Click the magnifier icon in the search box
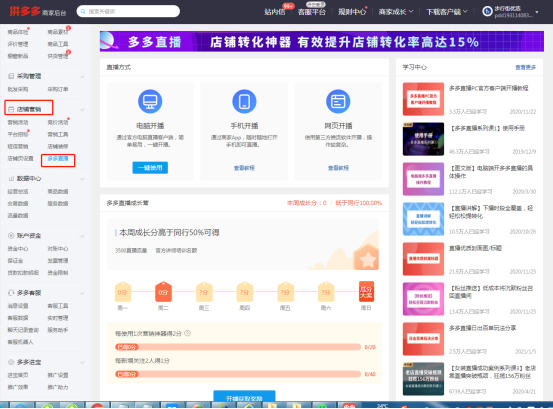 83,12
